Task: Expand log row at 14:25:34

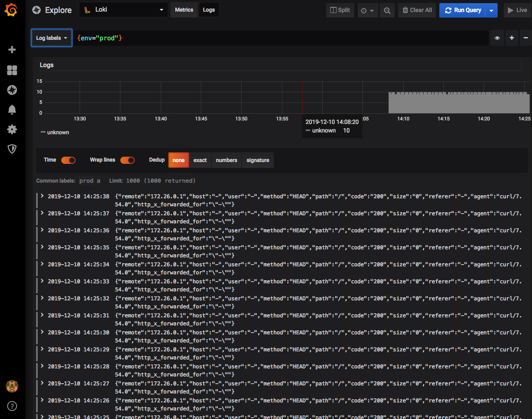Action: 42,264
